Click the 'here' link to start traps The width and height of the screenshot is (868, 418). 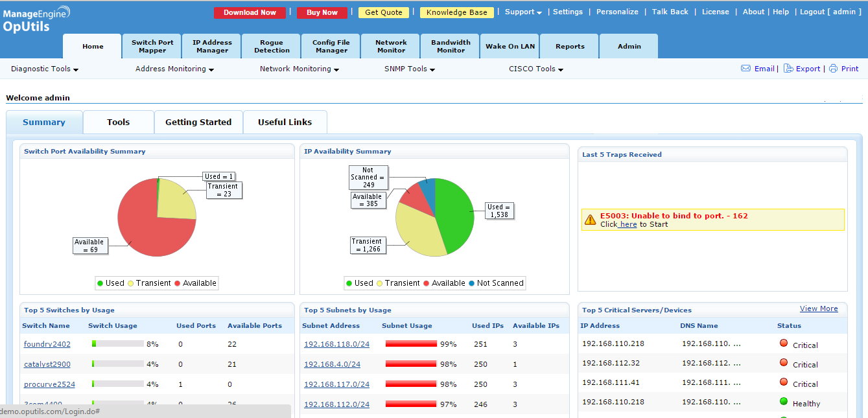(628, 224)
